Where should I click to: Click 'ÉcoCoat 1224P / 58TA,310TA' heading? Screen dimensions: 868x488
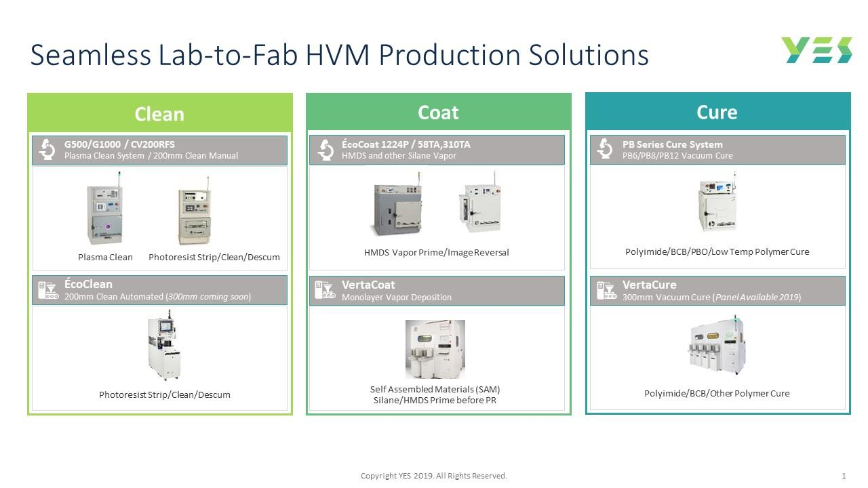(406, 144)
